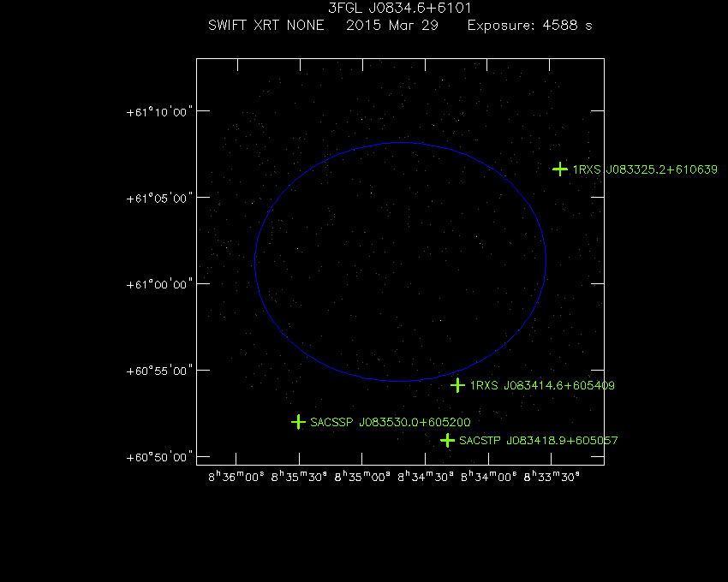This screenshot has width=728, height=582.
Task: Select the label SACSSP J083530.0+605200
Action: 390,422
